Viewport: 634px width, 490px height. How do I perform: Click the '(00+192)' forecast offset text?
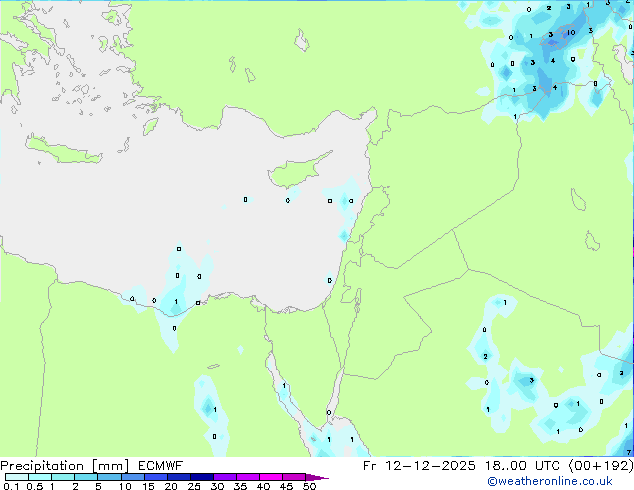[601, 466]
